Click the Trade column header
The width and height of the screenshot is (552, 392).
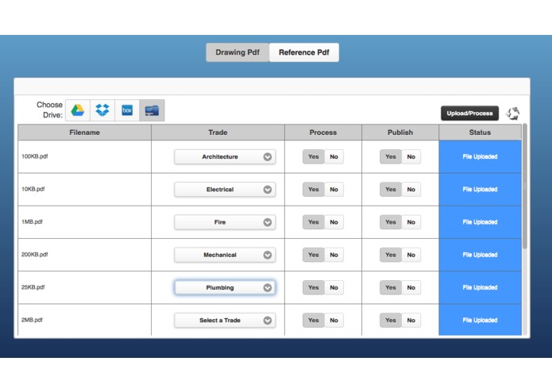pyautogui.click(x=218, y=133)
